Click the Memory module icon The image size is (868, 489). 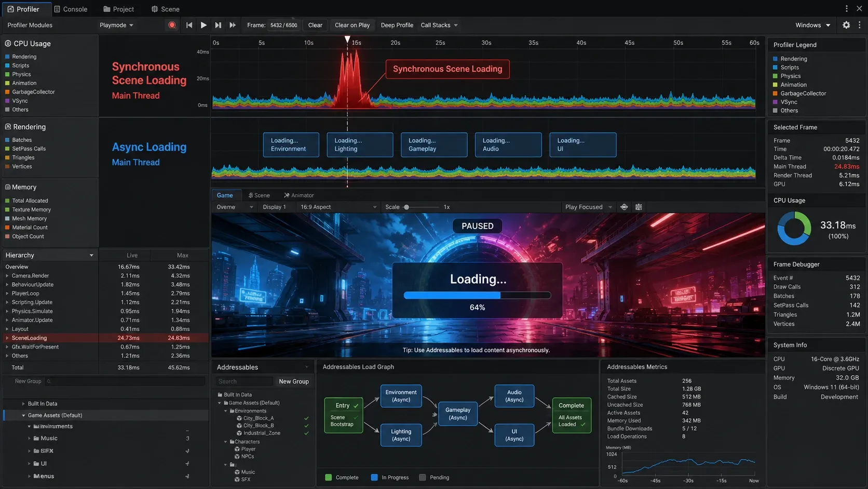(x=8, y=187)
